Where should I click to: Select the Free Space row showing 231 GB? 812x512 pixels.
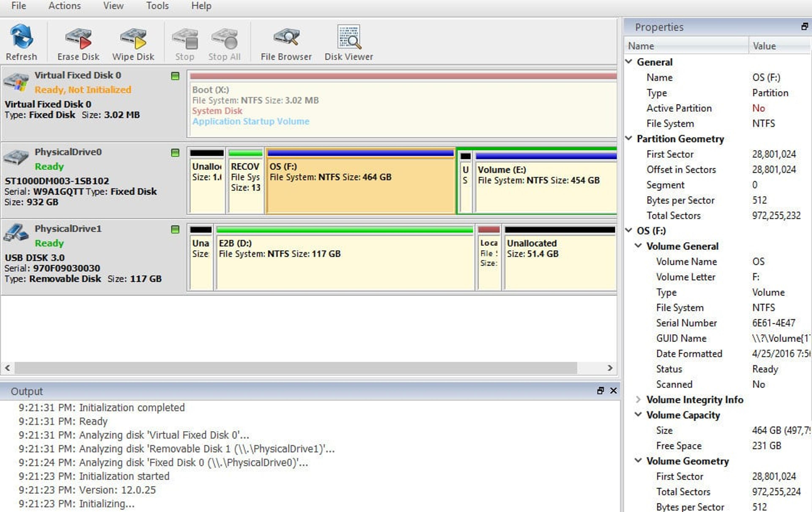(x=717, y=446)
